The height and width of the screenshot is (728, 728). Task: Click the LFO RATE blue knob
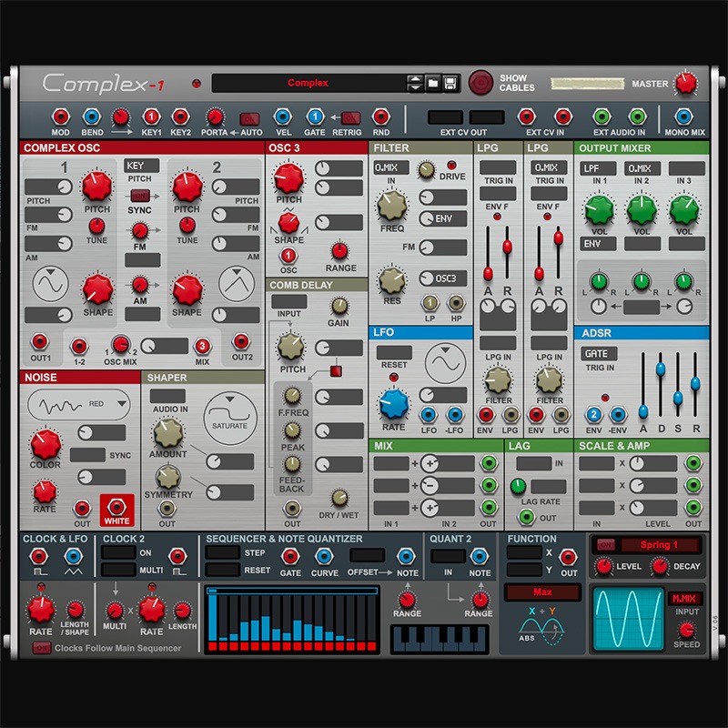pos(394,404)
